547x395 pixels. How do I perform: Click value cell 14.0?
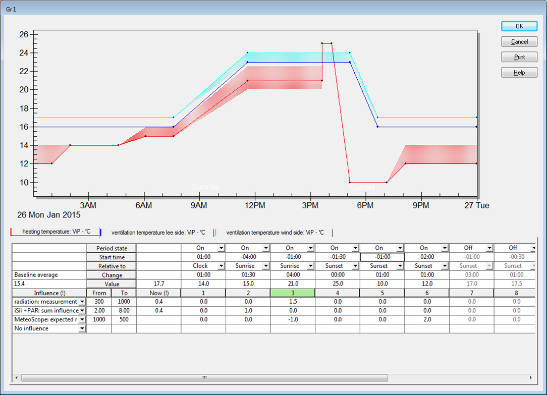pyautogui.click(x=203, y=284)
